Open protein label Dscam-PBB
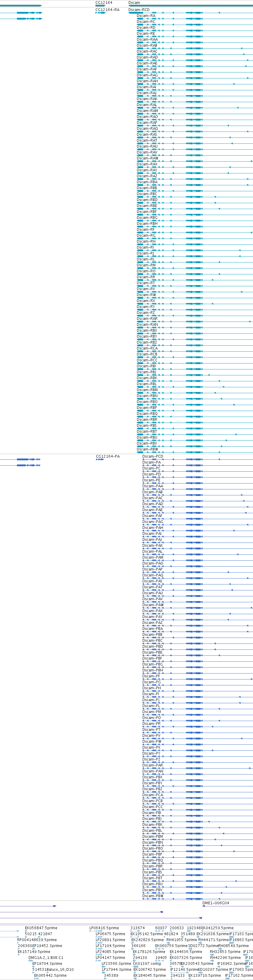The height and width of the screenshot is (980, 253). pos(153,635)
